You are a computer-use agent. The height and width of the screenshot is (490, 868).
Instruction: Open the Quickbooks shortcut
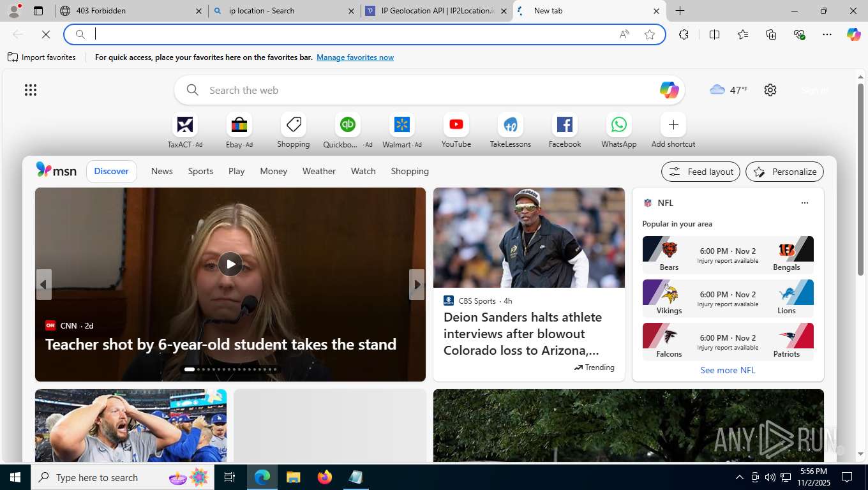point(348,131)
